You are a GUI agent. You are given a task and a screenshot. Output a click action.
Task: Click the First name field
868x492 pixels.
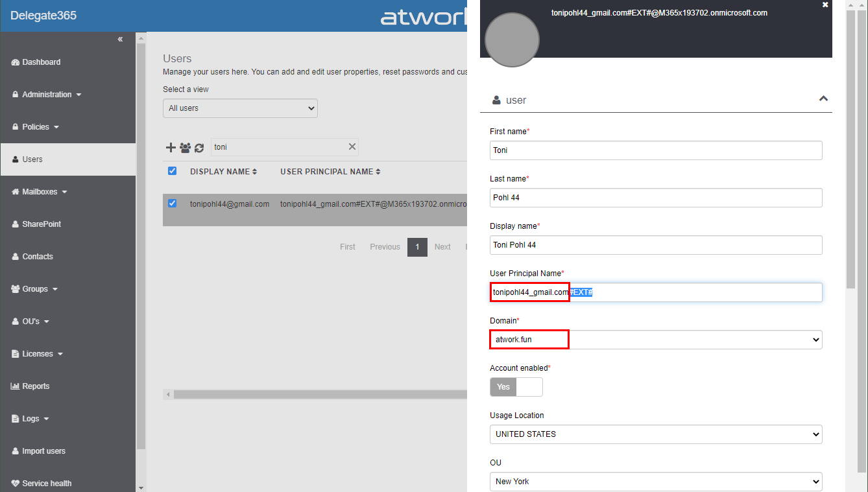click(x=656, y=150)
